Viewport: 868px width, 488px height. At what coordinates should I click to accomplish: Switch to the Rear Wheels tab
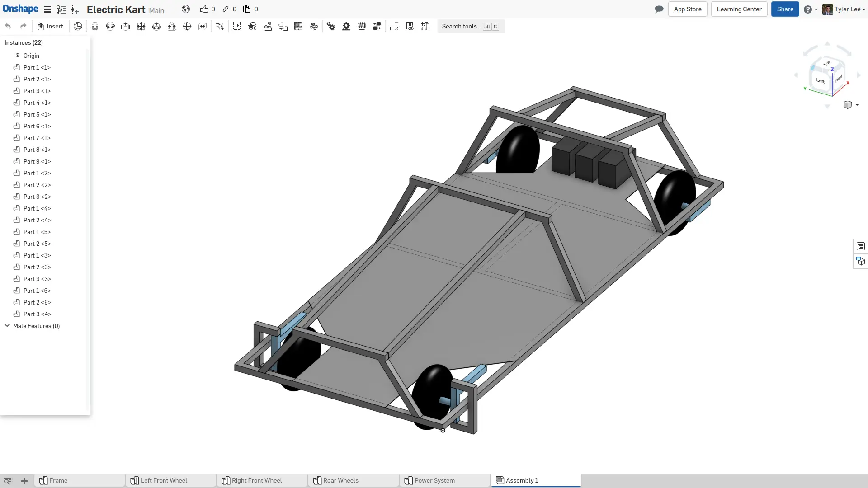[340, 480]
